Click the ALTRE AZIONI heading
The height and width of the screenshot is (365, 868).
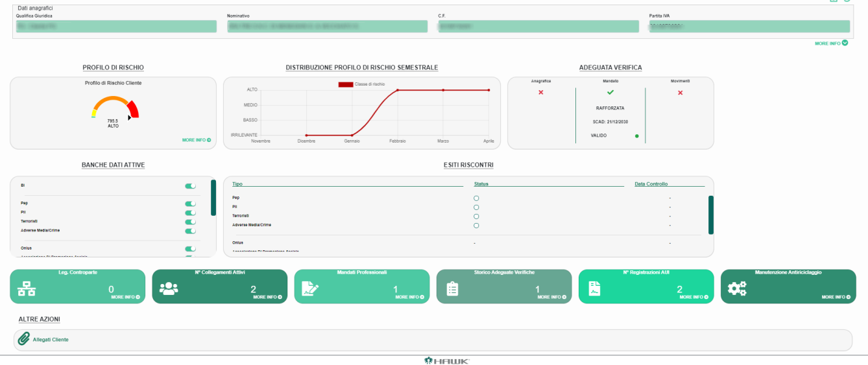click(x=40, y=320)
